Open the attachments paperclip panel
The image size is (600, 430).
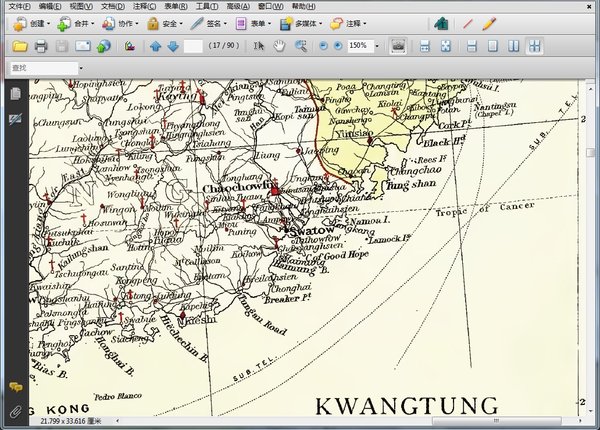point(16,411)
